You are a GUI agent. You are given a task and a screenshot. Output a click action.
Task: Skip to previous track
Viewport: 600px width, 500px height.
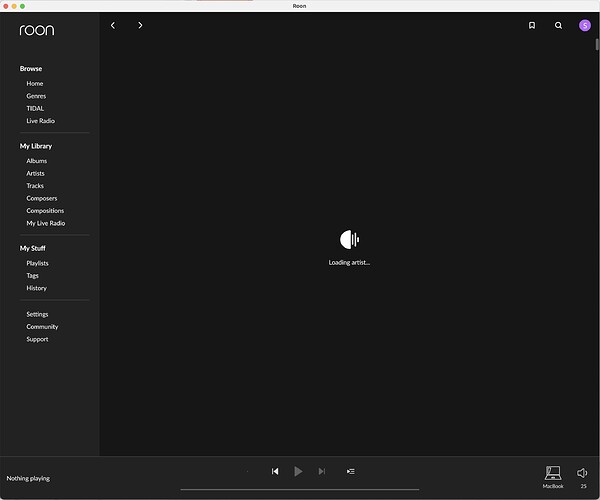[x=275, y=471]
